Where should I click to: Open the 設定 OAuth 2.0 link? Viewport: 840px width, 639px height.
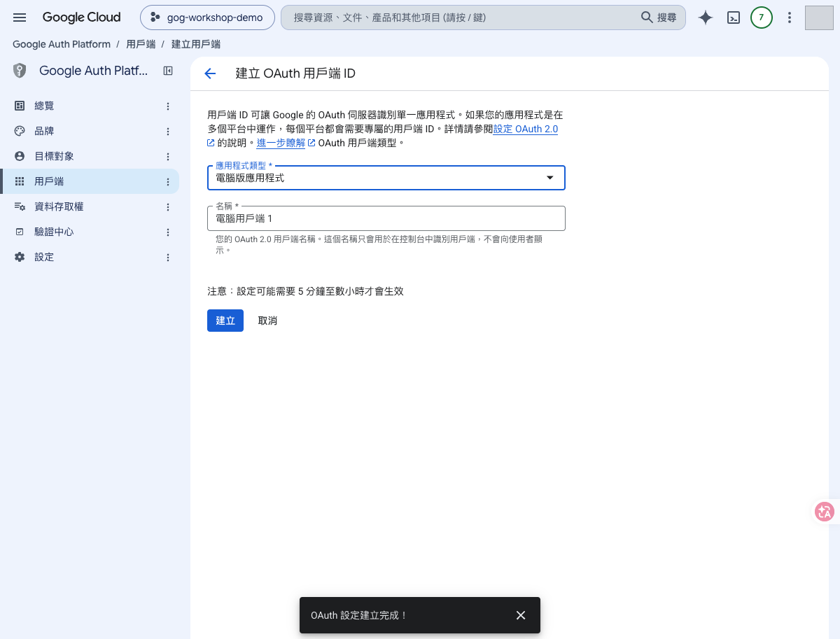pos(526,129)
